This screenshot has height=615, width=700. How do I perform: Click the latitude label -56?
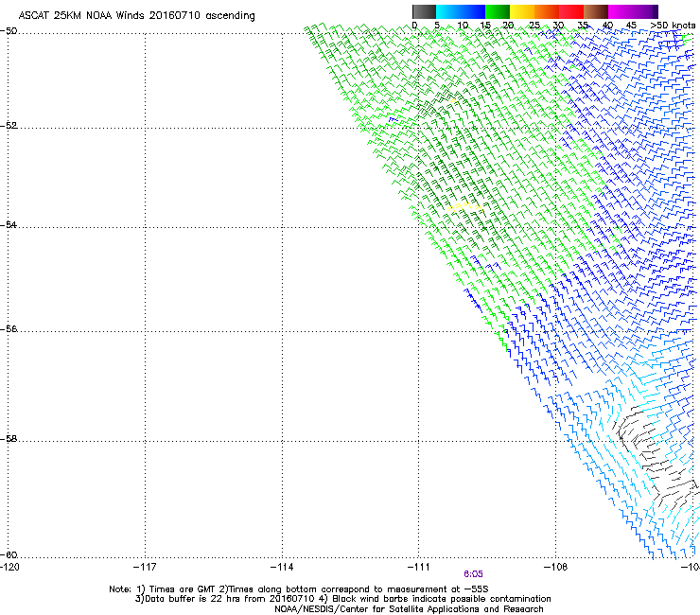pyautogui.click(x=9, y=328)
